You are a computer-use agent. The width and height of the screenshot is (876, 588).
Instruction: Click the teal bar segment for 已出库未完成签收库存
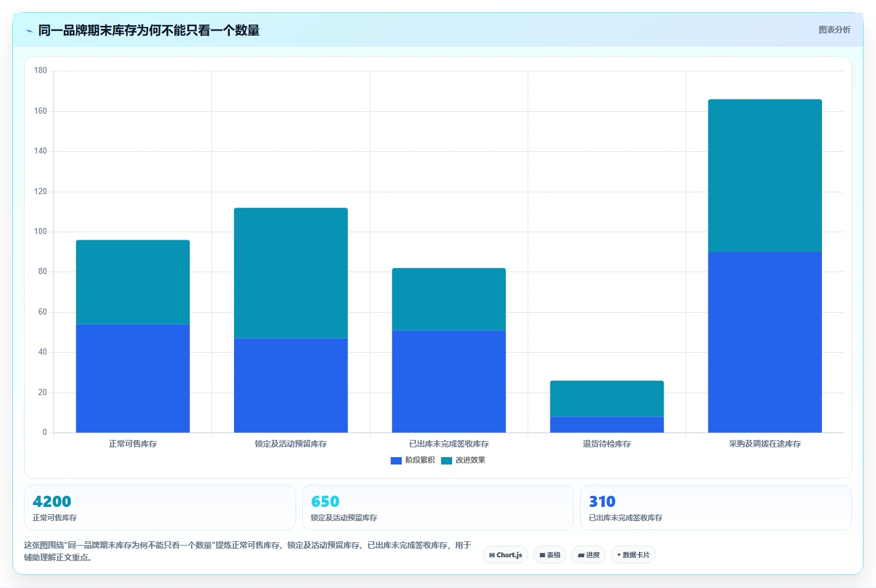coord(449,299)
